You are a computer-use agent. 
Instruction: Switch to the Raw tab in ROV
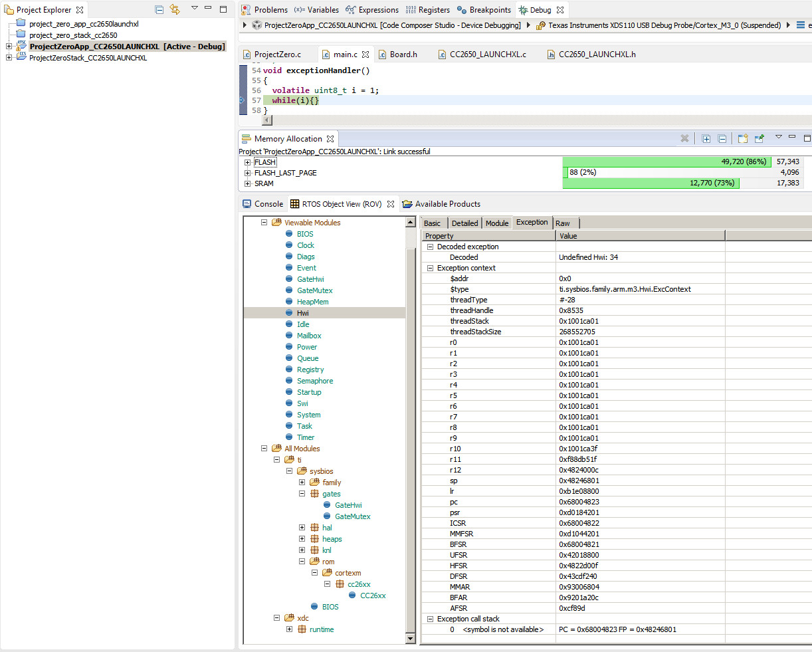pyautogui.click(x=563, y=223)
